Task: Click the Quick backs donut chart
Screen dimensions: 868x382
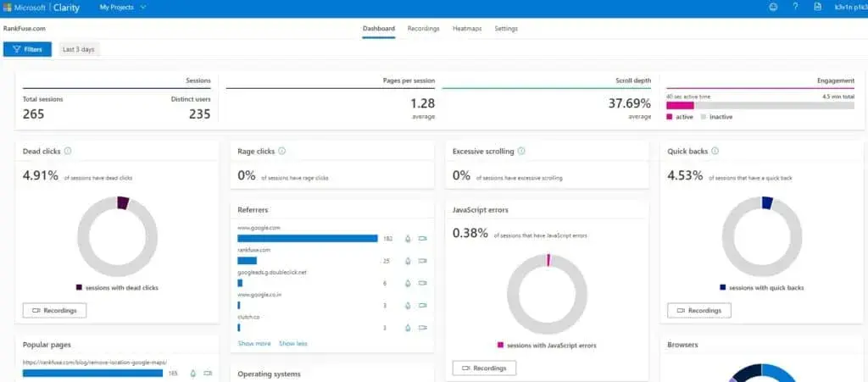Action: (762, 236)
